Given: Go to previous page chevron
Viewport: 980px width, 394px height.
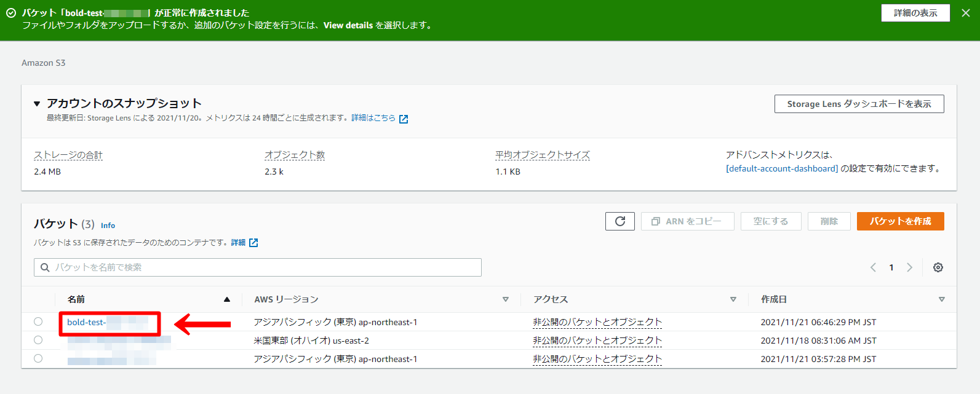Looking at the screenshot, I should [873, 267].
